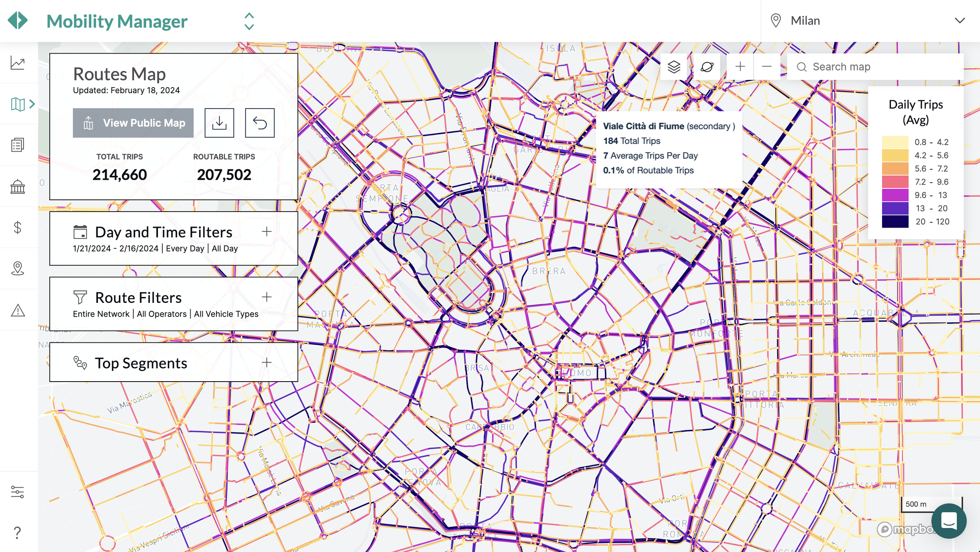Open the analytics chart sidebar icon
This screenshot has width=980, height=552.
pos(18,63)
